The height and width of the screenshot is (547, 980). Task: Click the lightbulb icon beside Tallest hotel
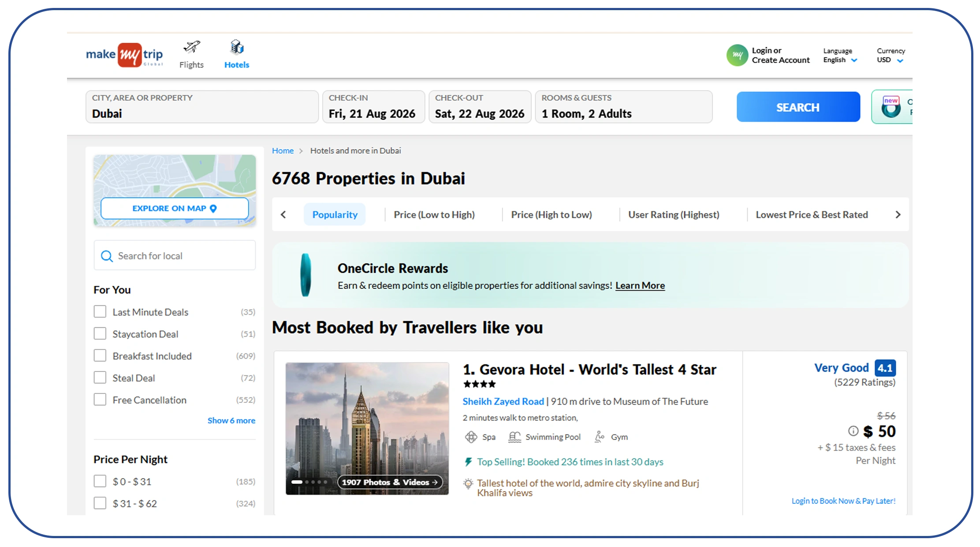pyautogui.click(x=468, y=483)
